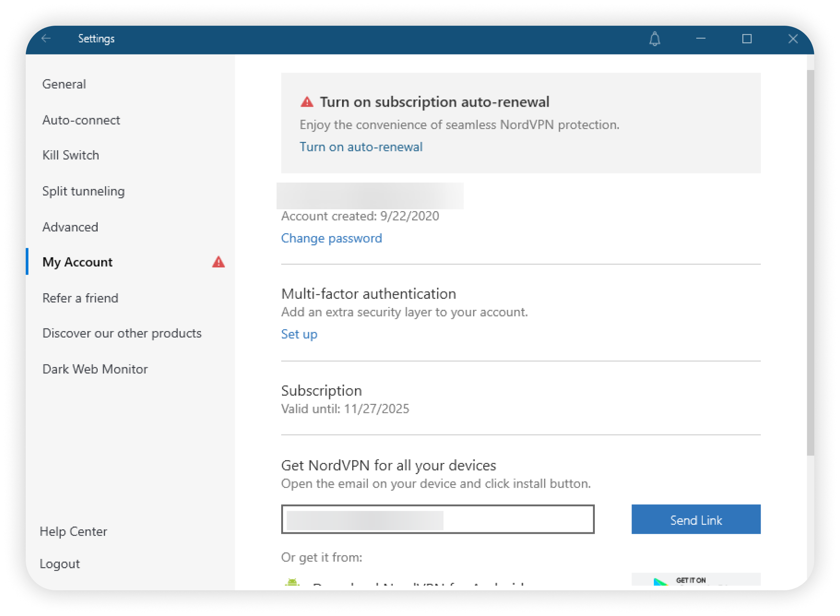
Task: Switch to Advanced settings
Action: click(x=70, y=227)
